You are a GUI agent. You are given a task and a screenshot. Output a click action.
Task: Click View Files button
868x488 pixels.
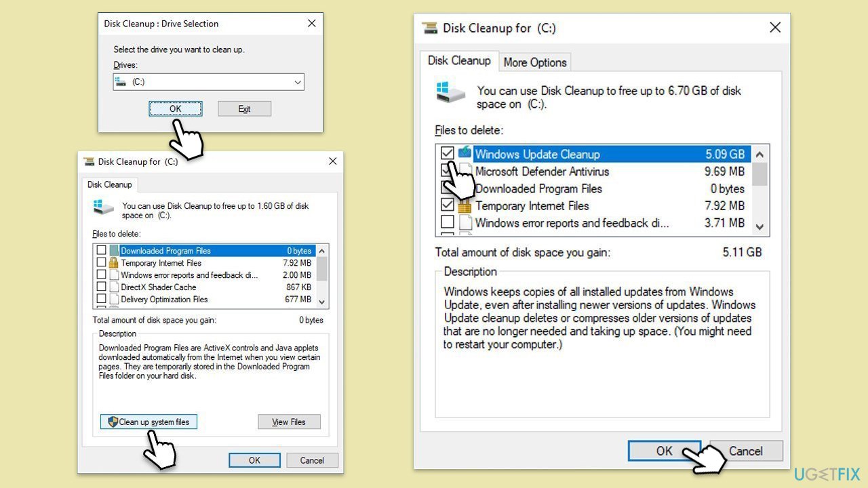pos(289,422)
